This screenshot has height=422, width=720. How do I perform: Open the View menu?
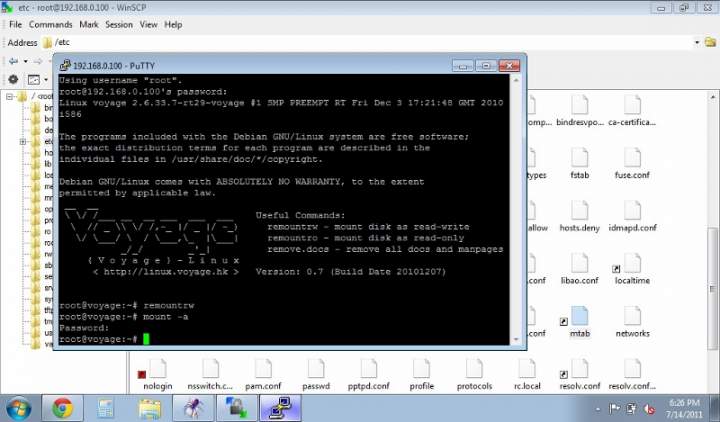(x=148, y=24)
